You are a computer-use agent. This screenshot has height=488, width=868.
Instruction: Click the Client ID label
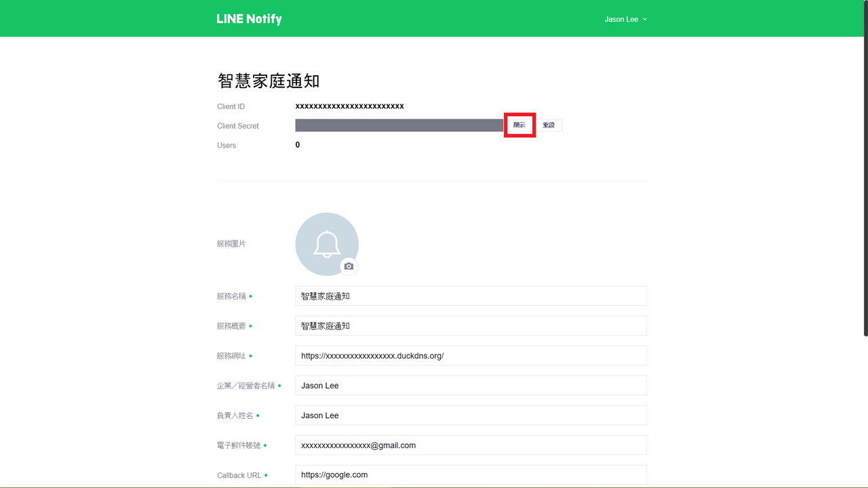231,107
